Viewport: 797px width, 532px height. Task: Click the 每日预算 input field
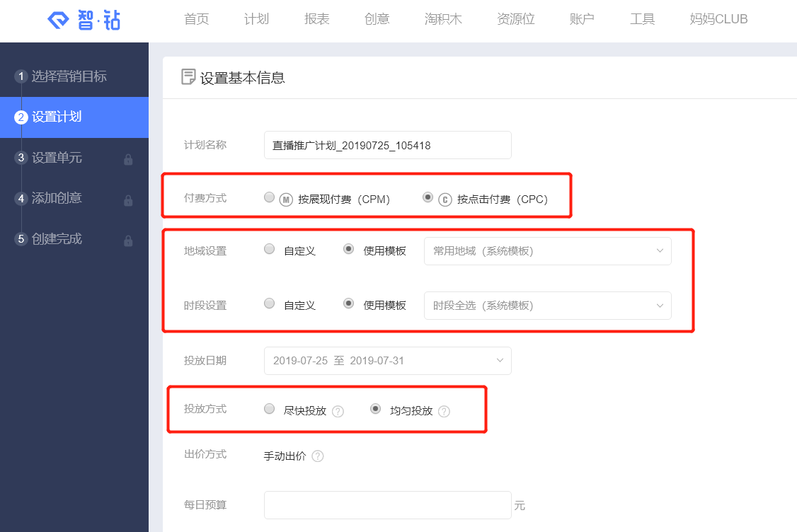coord(387,505)
